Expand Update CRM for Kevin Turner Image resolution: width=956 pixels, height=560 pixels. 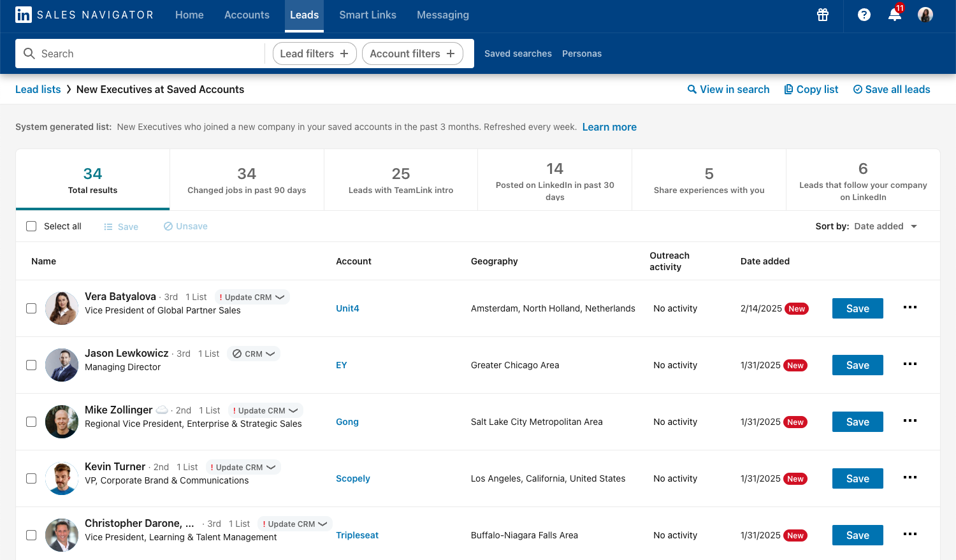pyautogui.click(x=243, y=467)
